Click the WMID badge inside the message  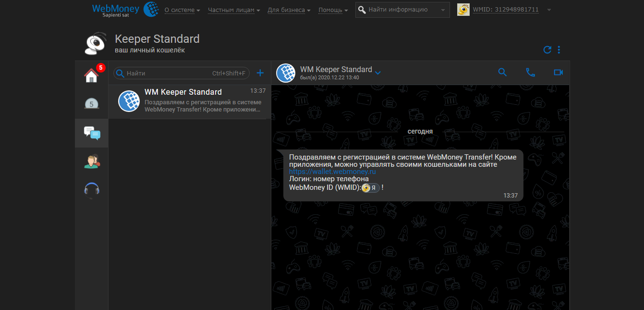(371, 187)
